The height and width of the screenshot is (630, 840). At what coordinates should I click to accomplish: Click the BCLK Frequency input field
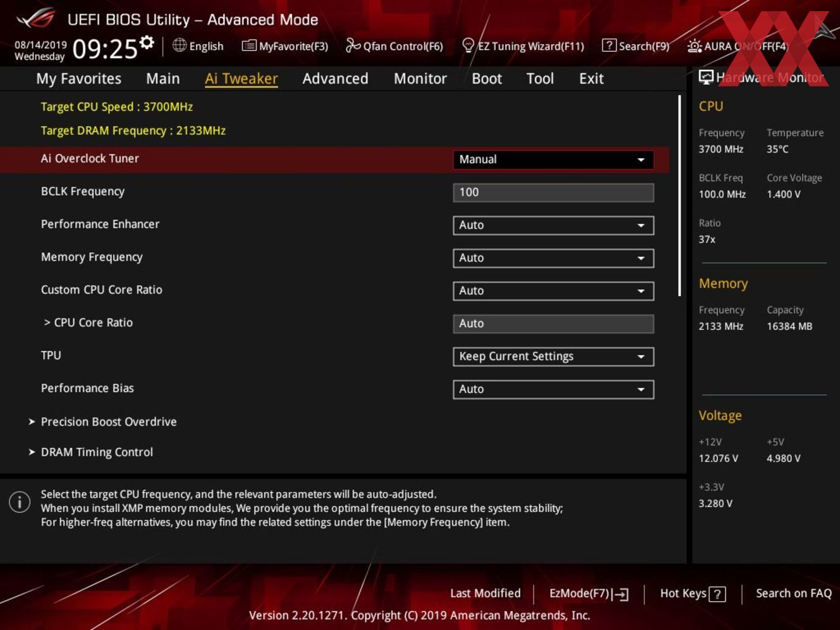pyautogui.click(x=553, y=193)
